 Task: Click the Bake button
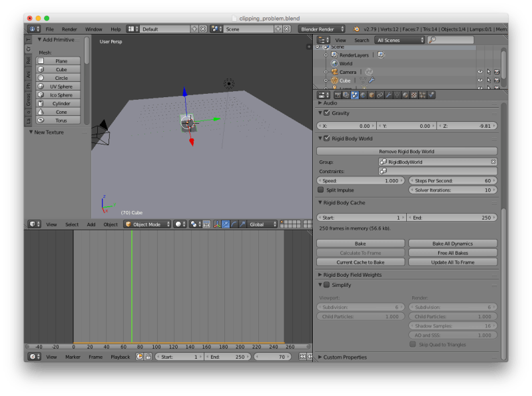360,244
